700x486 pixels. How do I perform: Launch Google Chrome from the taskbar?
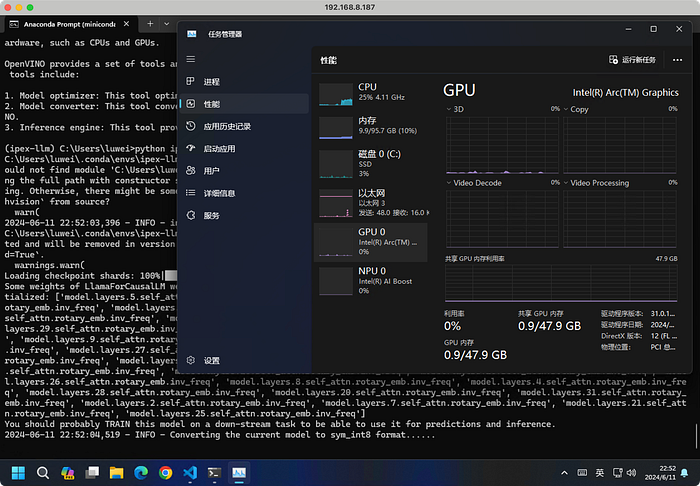point(166,473)
